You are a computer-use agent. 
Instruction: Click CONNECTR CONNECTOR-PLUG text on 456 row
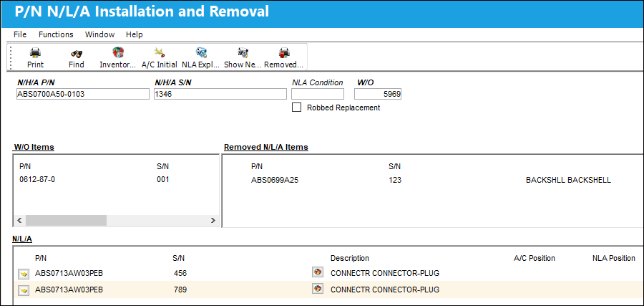(385, 273)
